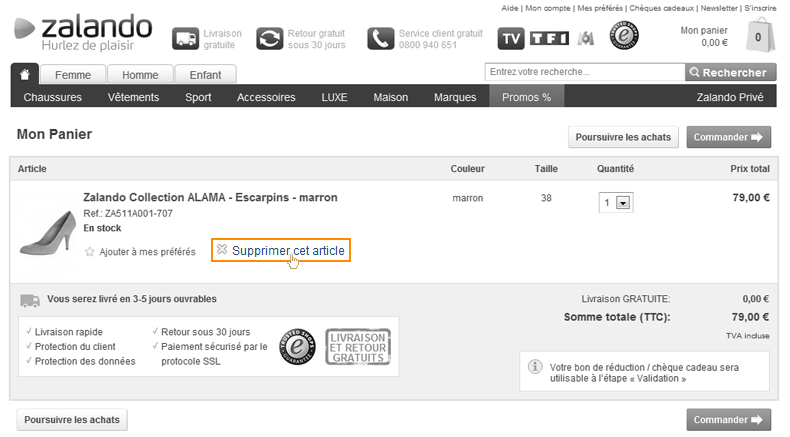Open the shopping bag cart icon
The image size is (790, 437).
tap(760, 35)
